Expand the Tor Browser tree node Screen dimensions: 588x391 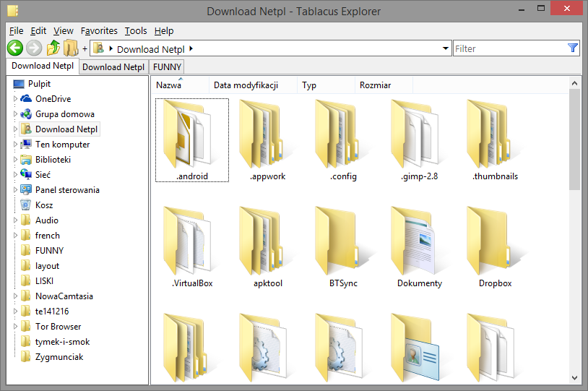pyautogui.click(x=15, y=327)
